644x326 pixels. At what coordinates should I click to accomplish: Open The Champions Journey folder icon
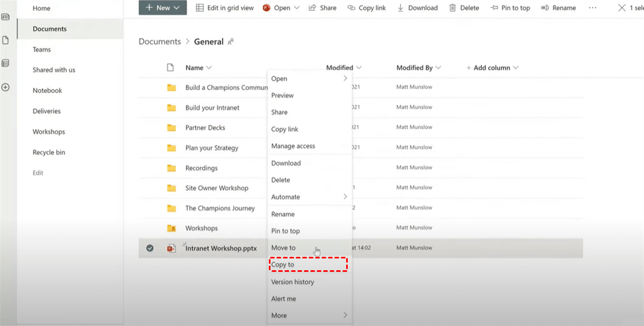pos(171,208)
